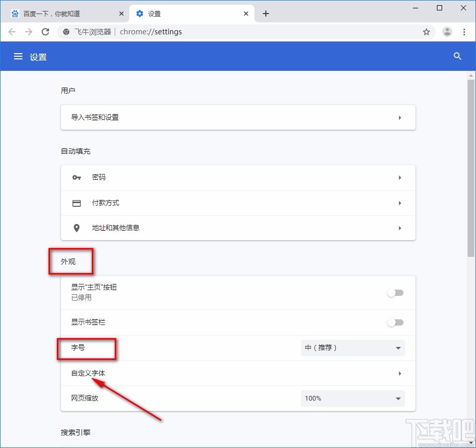Open the three-dot browser menu
Viewport: 476px width, 448px height.
tap(465, 32)
